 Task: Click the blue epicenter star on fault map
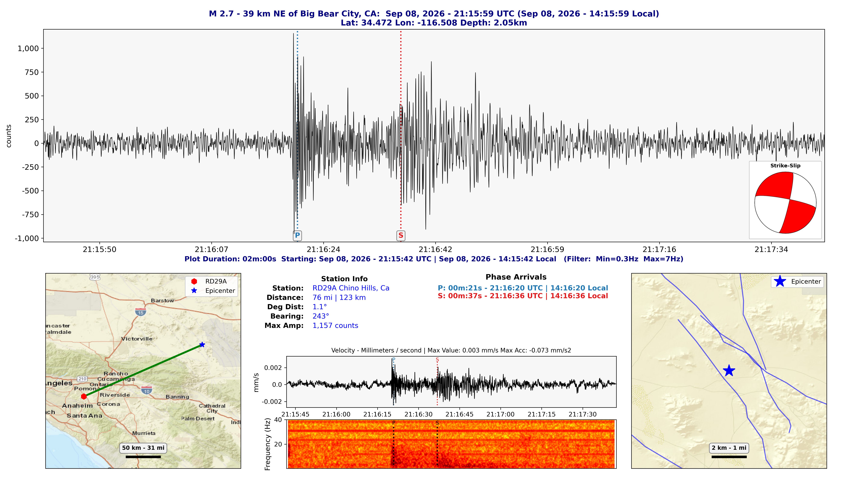[729, 371]
